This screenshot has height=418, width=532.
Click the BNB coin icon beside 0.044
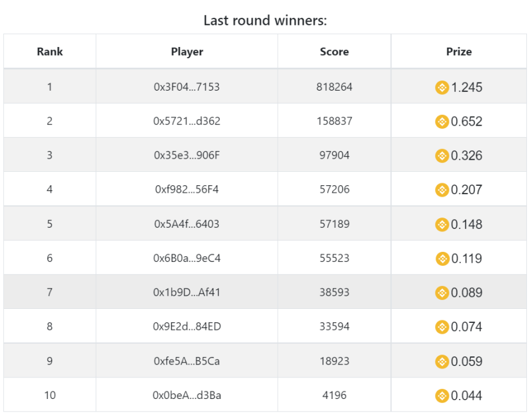(x=442, y=396)
